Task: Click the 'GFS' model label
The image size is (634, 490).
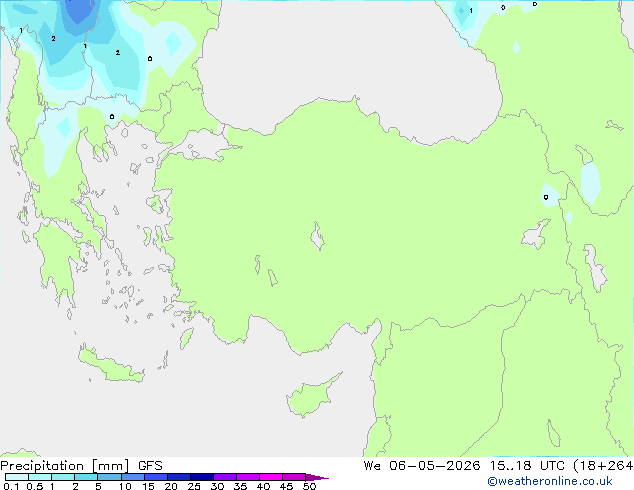Action: (x=150, y=466)
